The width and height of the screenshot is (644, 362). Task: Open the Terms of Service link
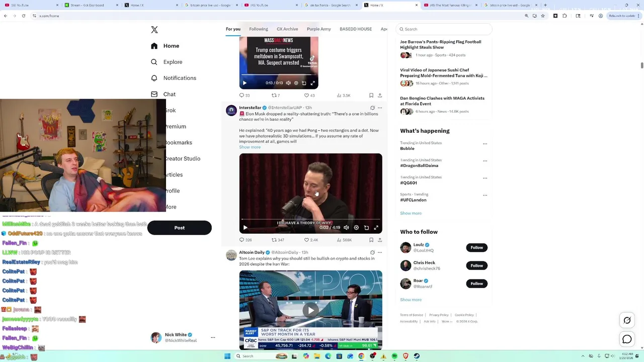coord(412,315)
